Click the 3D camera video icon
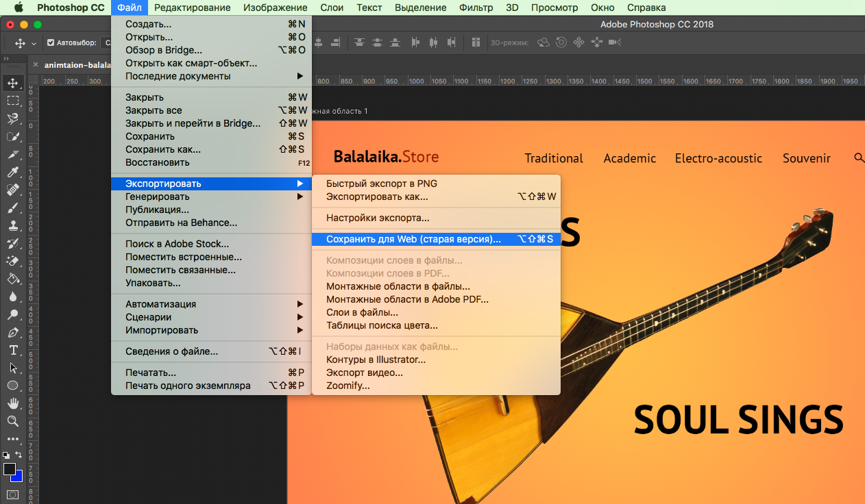The width and height of the screenshot is (865, 504). (x=615, y=42)
